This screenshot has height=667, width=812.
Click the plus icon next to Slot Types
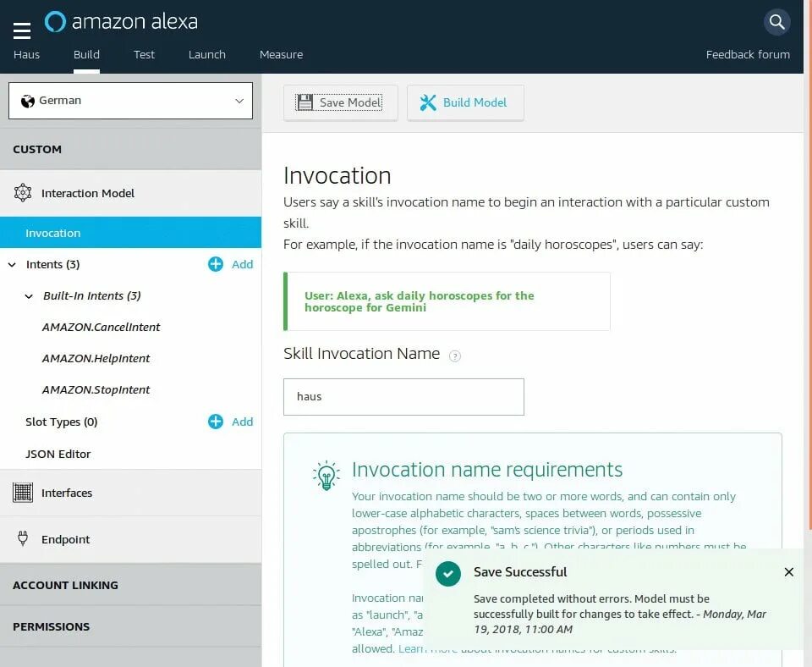[x=216, y=422]
